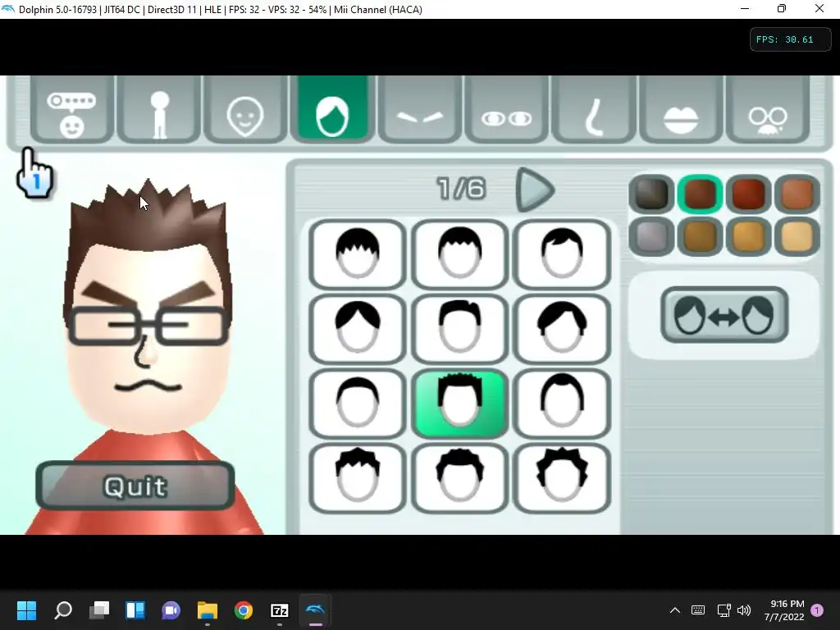Open the clock and calendar flyout

pos(784,610)
